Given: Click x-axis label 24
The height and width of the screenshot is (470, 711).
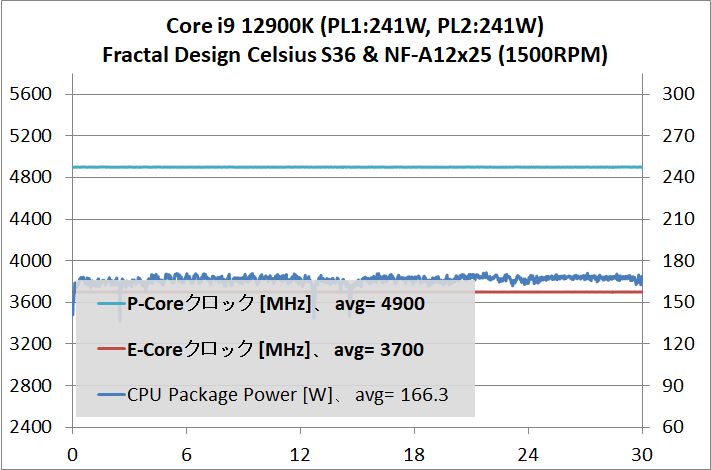Looking at the screenshot, I should 528,455.
